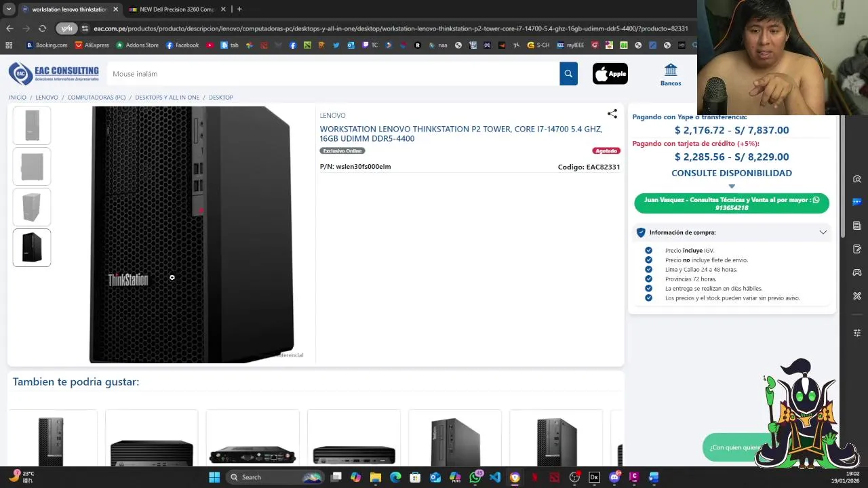Image resolution: width=868 pixels, height=488 pixels.
Task: Open Visual Studio Code from taskbar
Action: 495,477
